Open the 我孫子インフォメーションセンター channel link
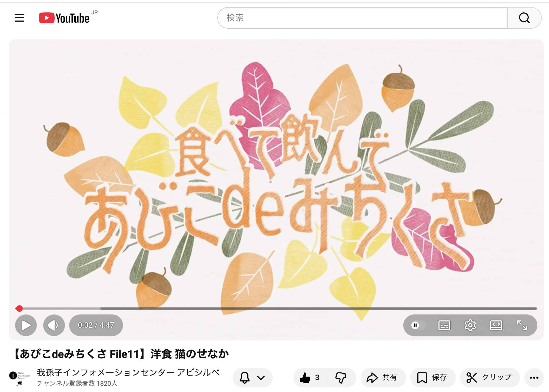Screen dimensions: 549x392 [x=128, y=373]
